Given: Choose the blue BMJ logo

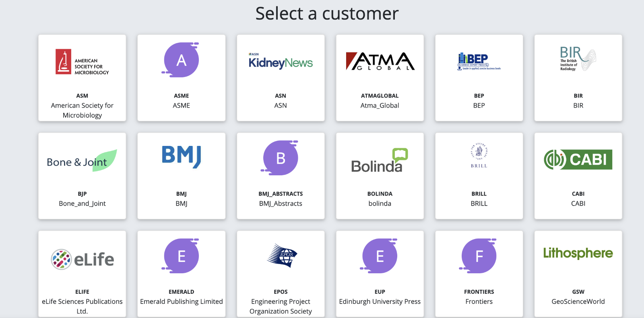Looking at the screenshot, I should pyautogui.click(x=181, y=156).
